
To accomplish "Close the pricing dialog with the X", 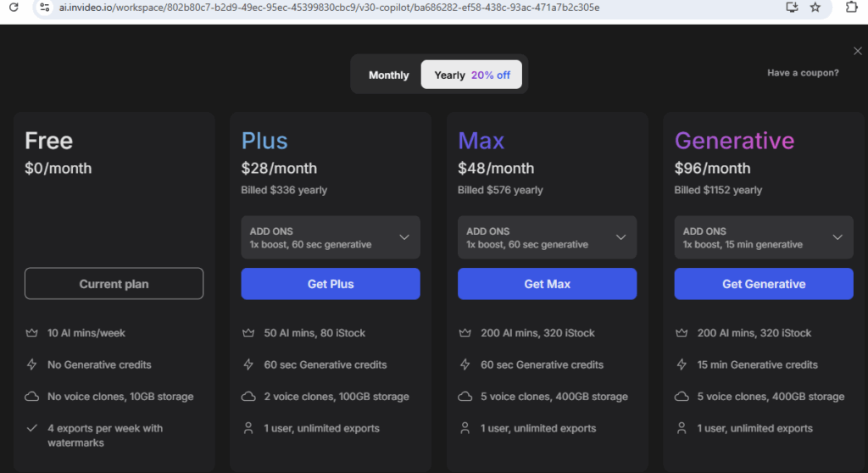I will coord(858,51).
